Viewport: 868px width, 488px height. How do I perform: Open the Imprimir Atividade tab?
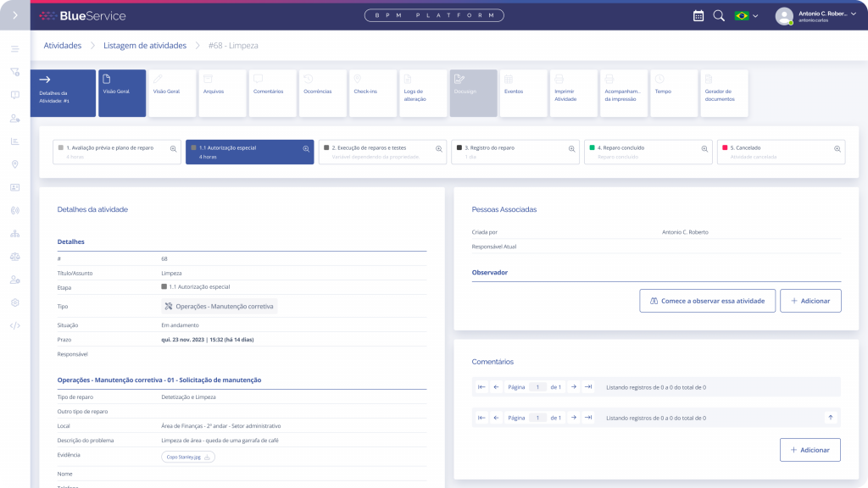point(574,93)
